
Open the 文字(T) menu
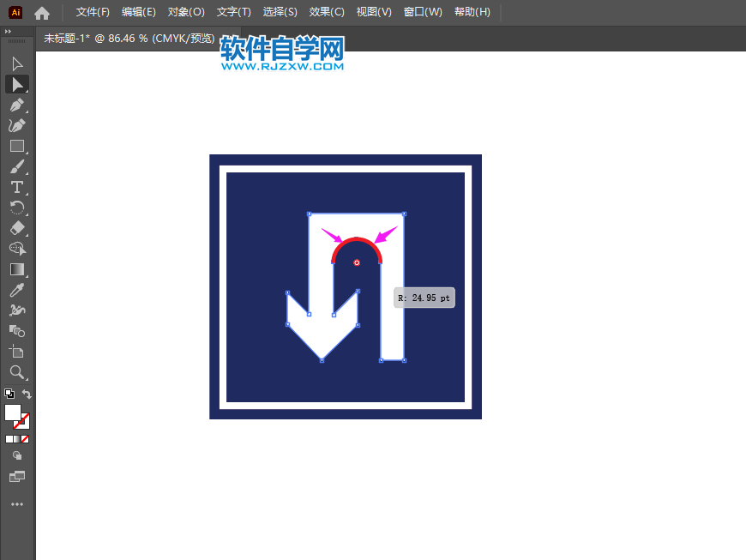pyautogui.click(x=233, y=12)
